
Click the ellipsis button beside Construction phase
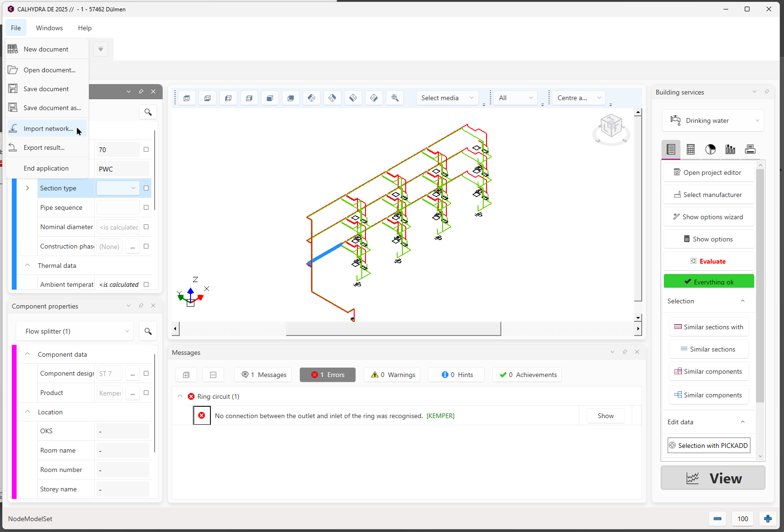pos(132,247)
